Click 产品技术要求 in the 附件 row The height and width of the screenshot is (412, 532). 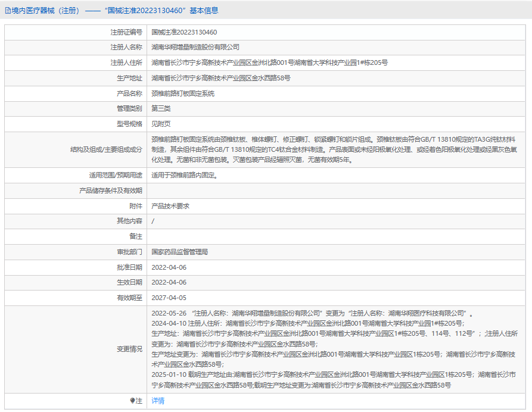pyautogui.click(x=170, y=206)
